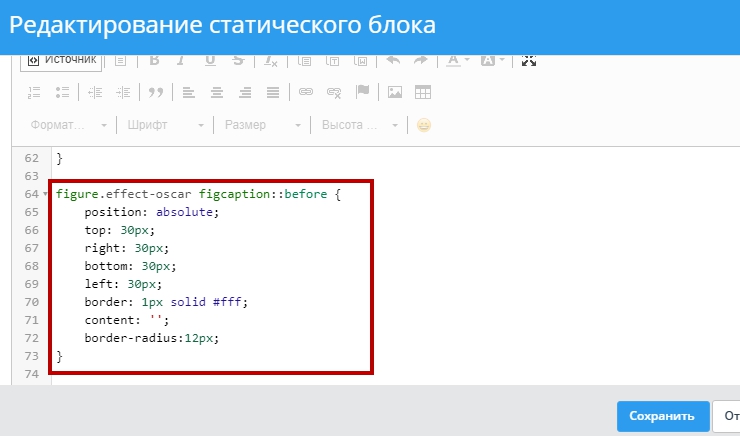The width and height of the screenshot is (740, 436).
Task: Click the Сохранить button
Action: (663, 416)
